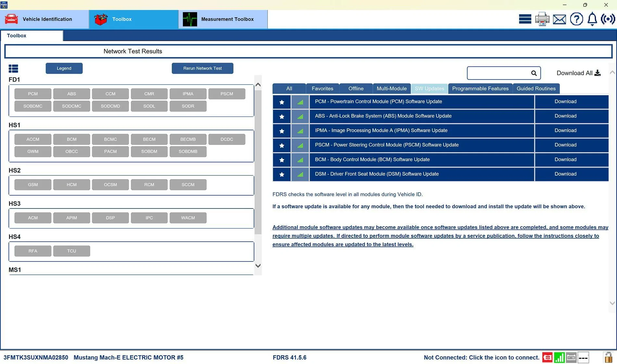Toggle favorite star for DSM software update
Screen dimensions: 617x364
[x=282, y=174]
